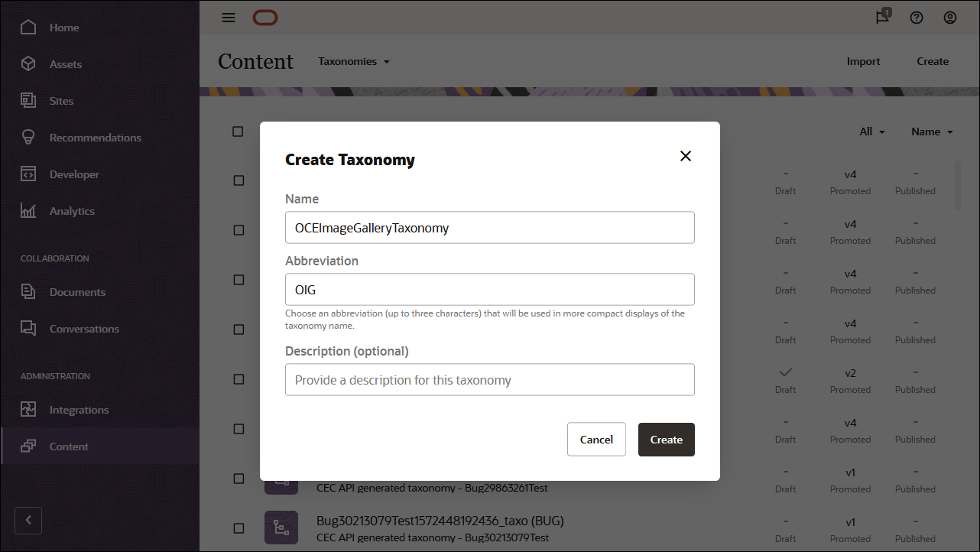Open the Recommendations panel
Image resolution: width=980 pixels, height=552 pixels.
pyautogui.click(x=95, y=137)
